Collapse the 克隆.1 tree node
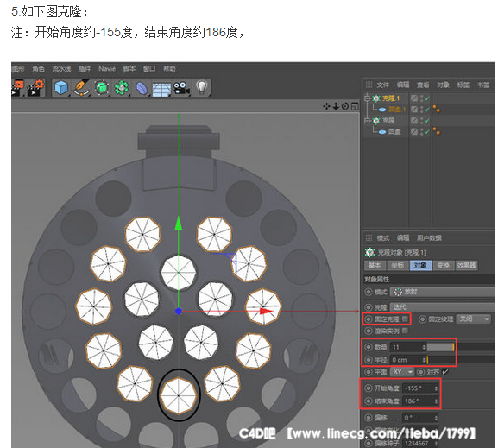The image size is (498, 448). (367, 98)
